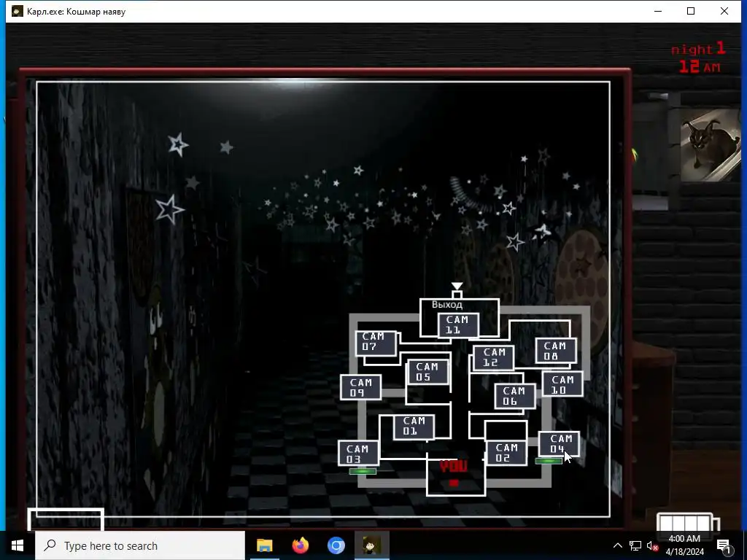
Task: Click the green bar under CAM 03
Action: coord(363,472)
